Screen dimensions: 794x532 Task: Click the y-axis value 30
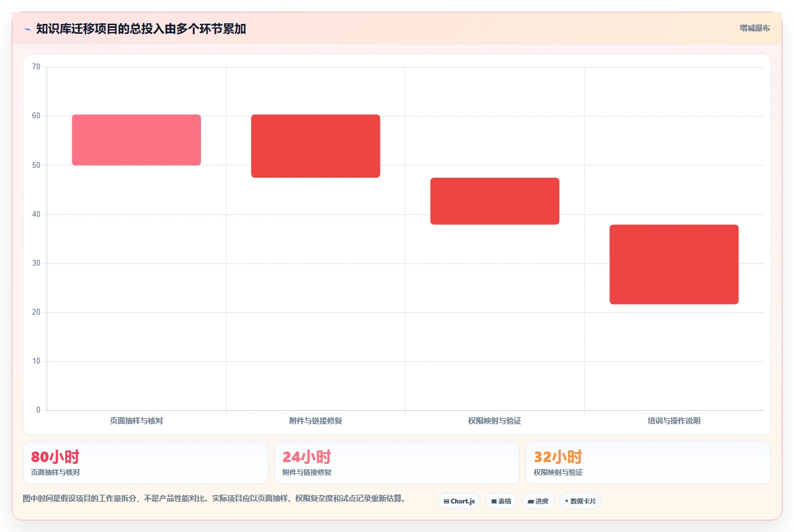tap(36, 263)
